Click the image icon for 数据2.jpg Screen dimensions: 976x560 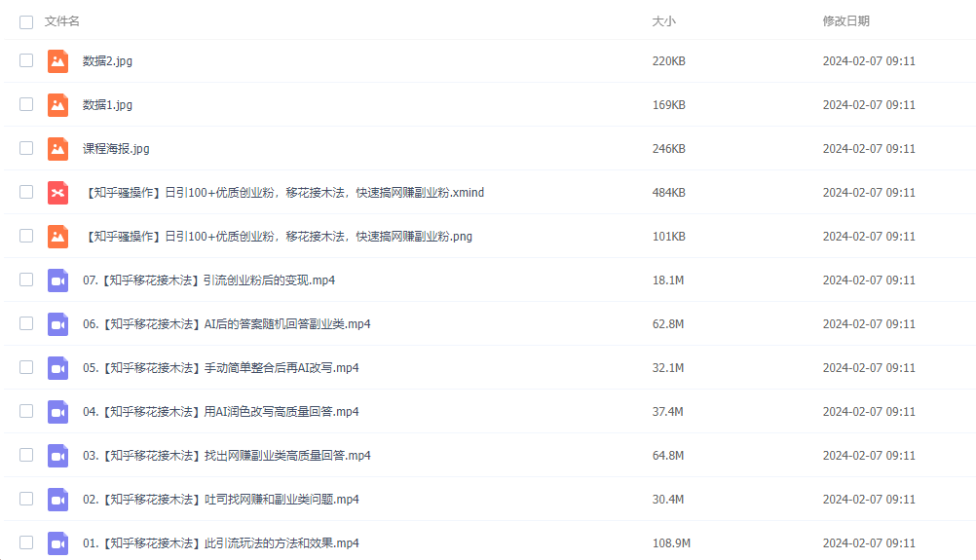[57, 60]
